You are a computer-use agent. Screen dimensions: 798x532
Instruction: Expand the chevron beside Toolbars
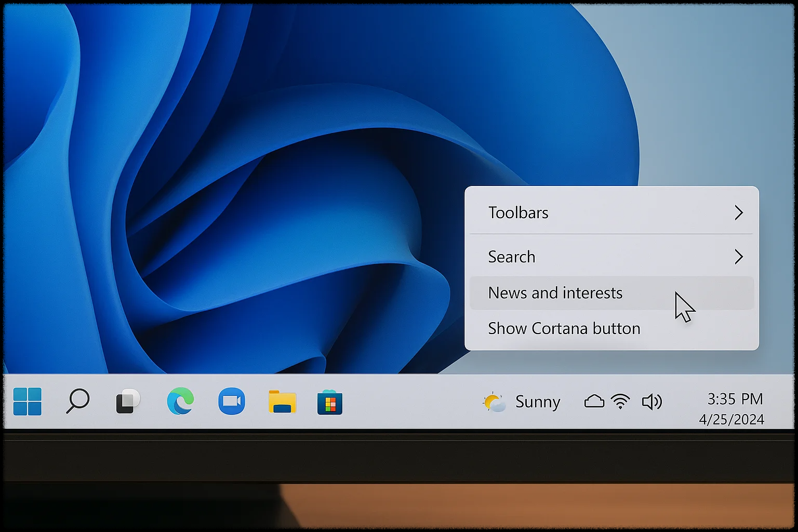point(739,212)
